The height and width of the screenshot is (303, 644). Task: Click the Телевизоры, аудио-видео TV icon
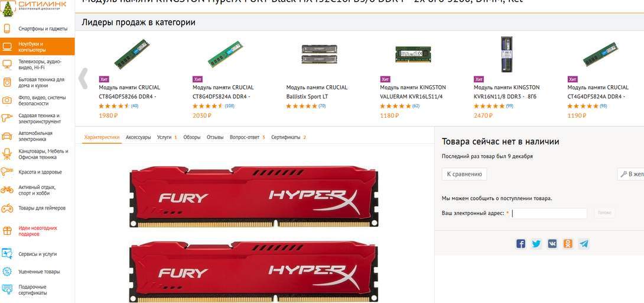pos(7,64)
